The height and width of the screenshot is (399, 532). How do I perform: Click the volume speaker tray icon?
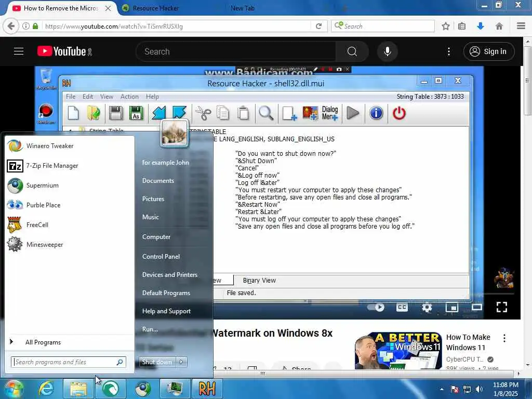pos(480,389)
